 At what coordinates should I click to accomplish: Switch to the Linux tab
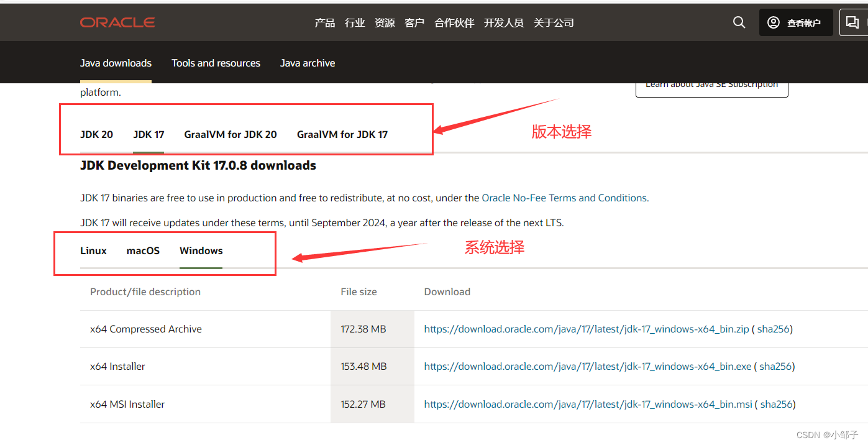(93, 250)
